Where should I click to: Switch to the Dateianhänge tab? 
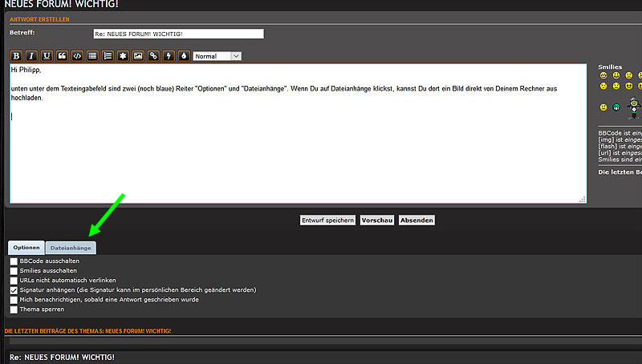pyautogui.click(x=71, y=248)
